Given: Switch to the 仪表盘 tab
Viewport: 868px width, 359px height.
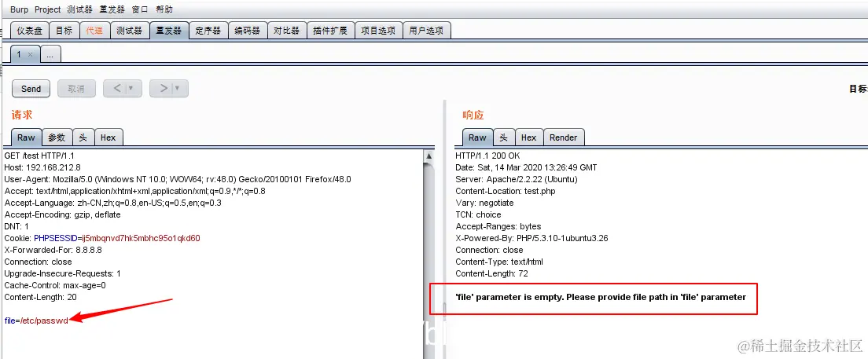Looking at the screenshot, I should click(29, 31).
